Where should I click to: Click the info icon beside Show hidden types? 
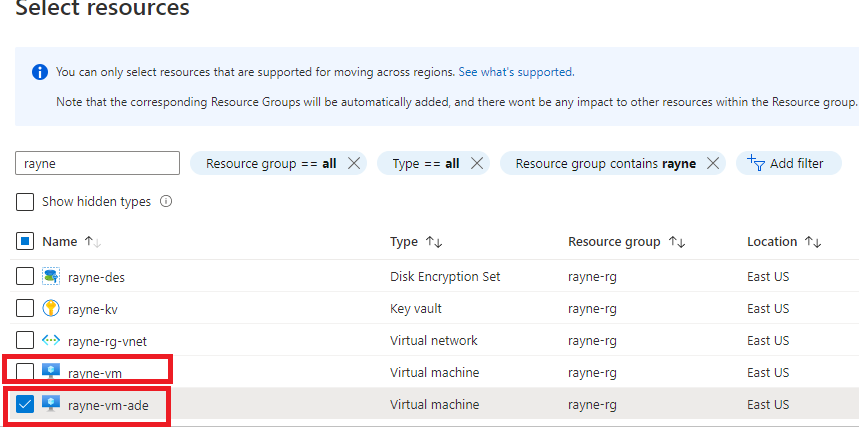[166, 202]
